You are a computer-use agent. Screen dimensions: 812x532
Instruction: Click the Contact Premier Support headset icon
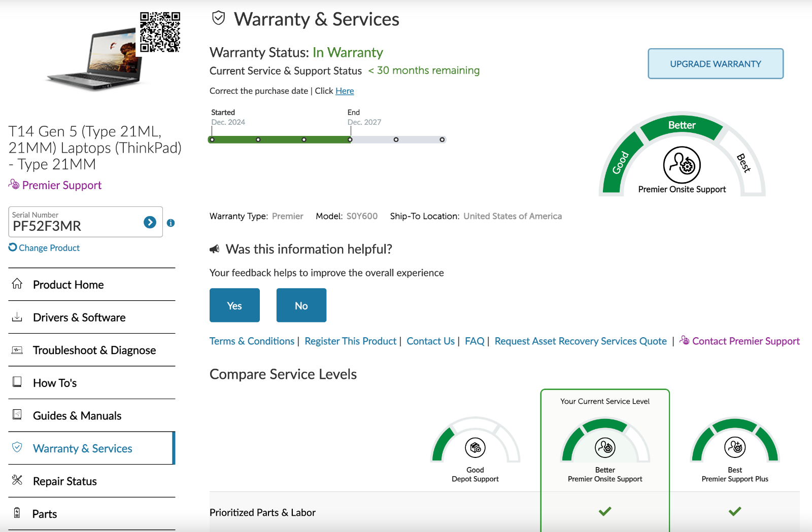pyautogui.click(x=685, y=340)
